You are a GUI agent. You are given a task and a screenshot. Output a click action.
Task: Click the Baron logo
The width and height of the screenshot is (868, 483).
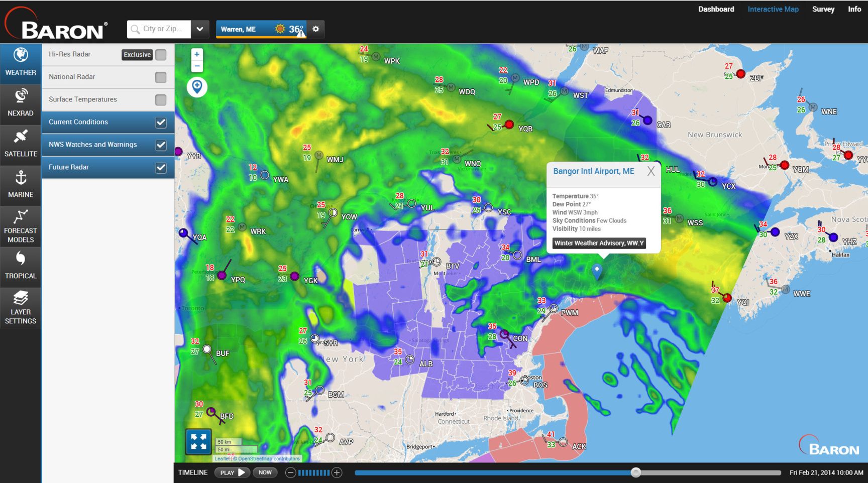coord(56,24)
